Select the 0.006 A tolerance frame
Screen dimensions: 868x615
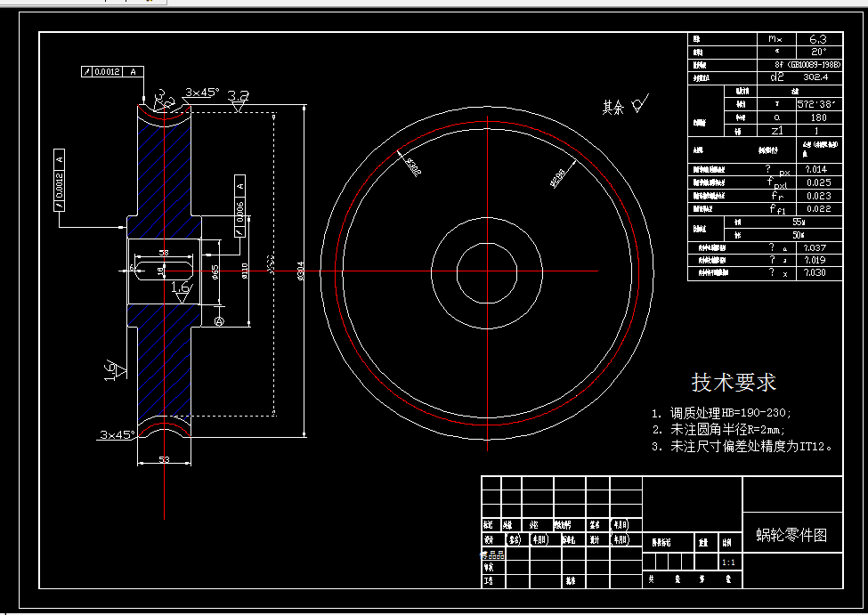(x=239, y=206)
